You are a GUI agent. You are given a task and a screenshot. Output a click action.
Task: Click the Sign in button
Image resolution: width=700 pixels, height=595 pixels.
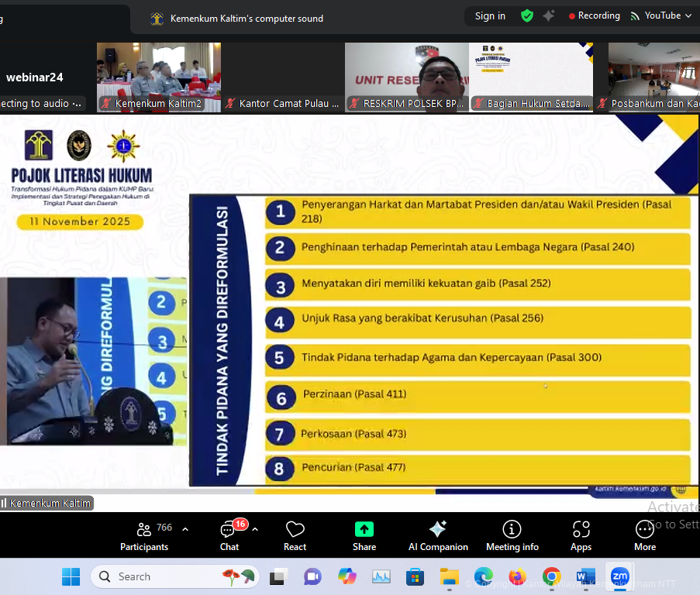click(490, 15)
